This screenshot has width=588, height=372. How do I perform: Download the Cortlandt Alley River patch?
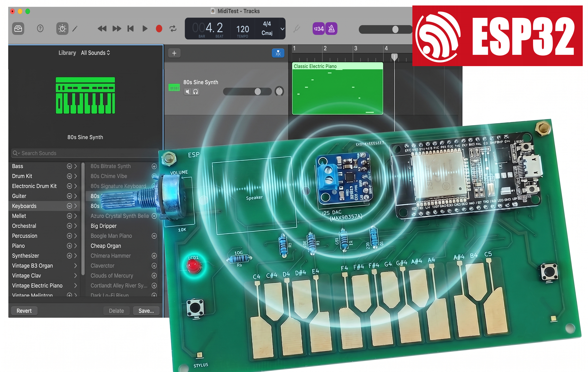[x=154, y=286]
